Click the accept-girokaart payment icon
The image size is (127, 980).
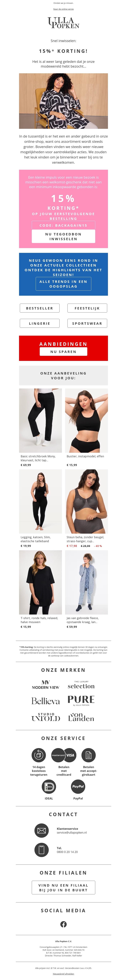(x=88, y=755)
